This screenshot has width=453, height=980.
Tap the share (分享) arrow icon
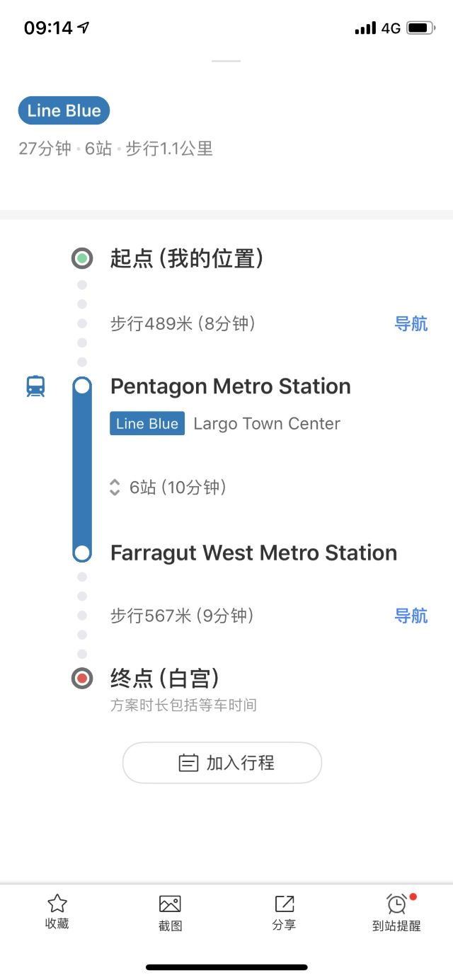coord(284,904)
